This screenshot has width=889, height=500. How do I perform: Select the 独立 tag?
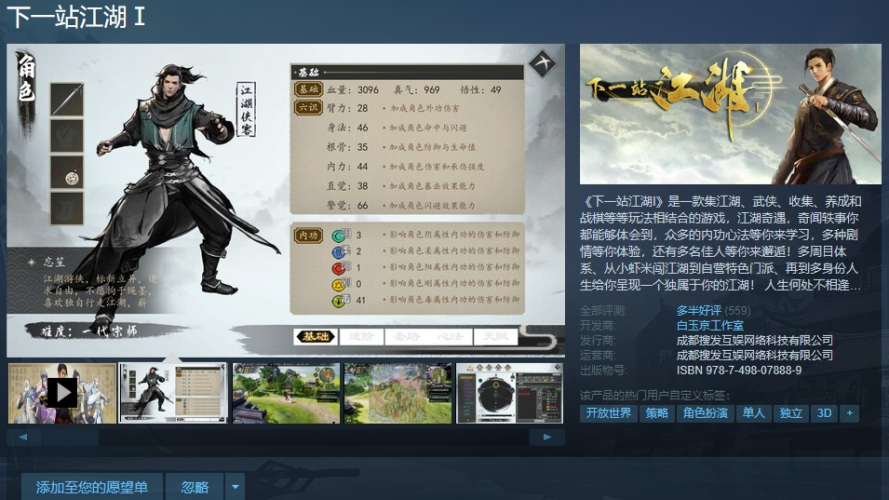tap(791, 413)
